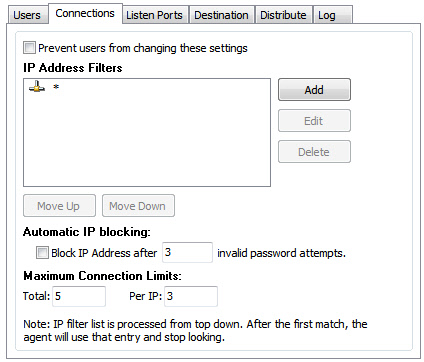Image resolution: width=424 pixels, height=362 pixels.
Task: Show the Log tab
Action: 327,15
